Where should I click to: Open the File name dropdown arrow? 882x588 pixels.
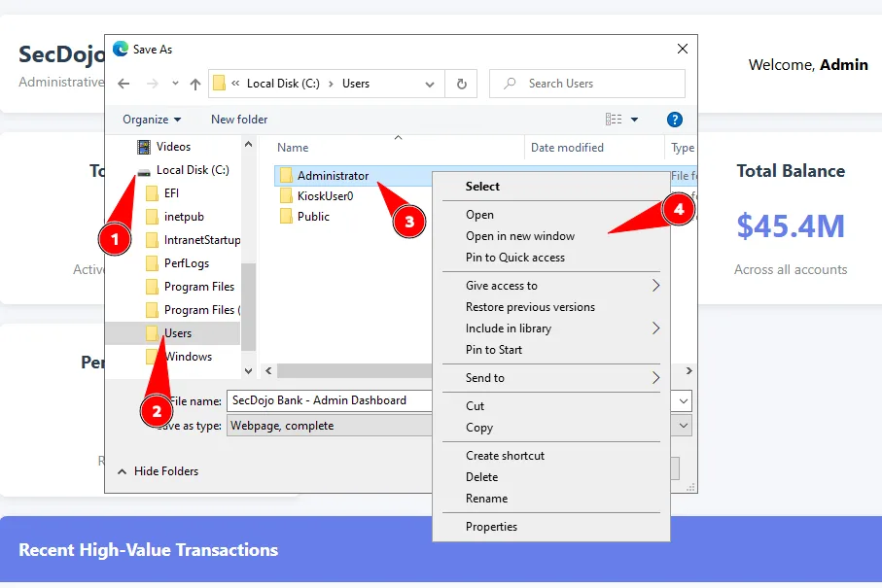click(x=684, y=400)
